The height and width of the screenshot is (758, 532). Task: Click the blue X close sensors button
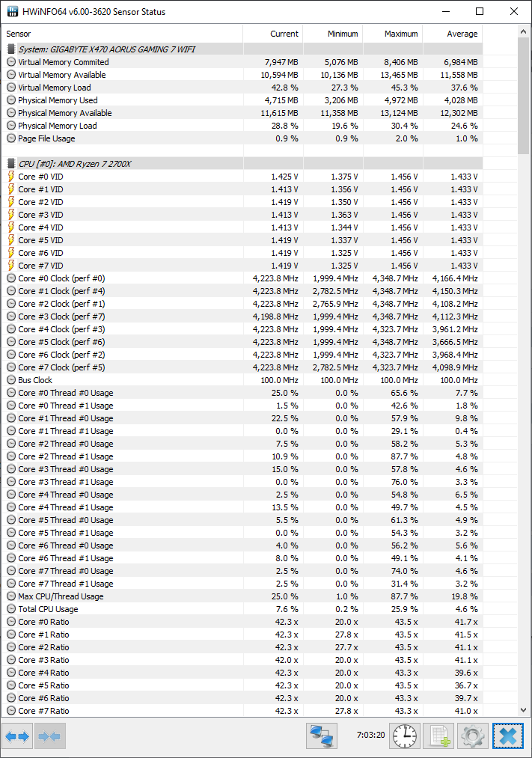pyautogui.click(x=508, y=736)
